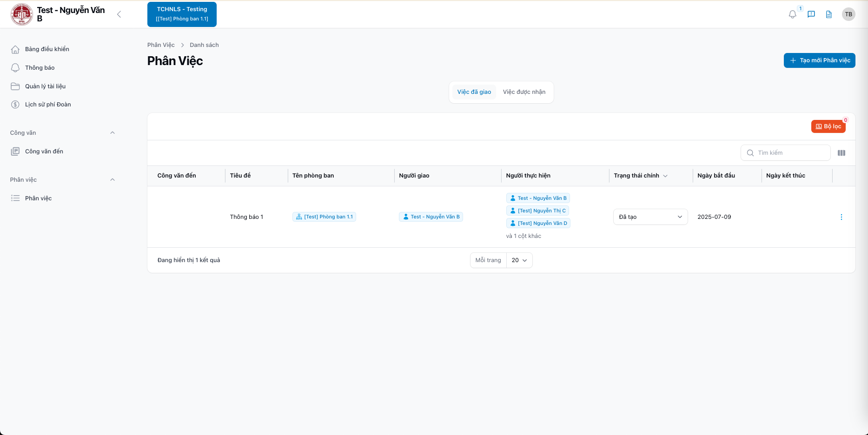Screen dimensions: 868x435
Task: Open the feedback message icon
Action: (811, 14)
